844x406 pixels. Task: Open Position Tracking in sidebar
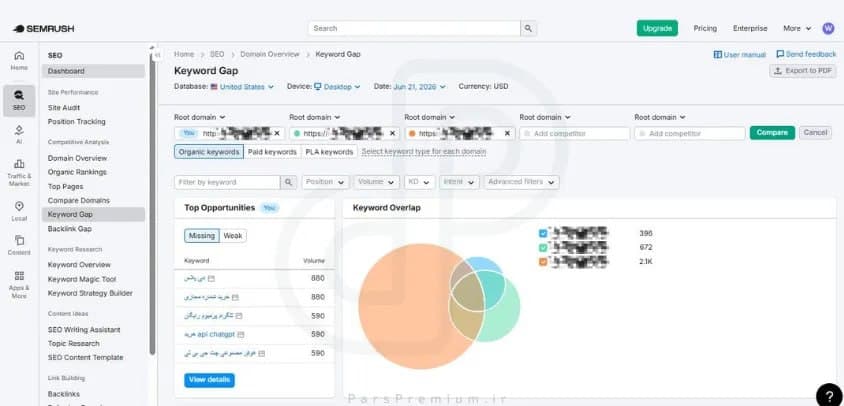(x=76, y=122)
